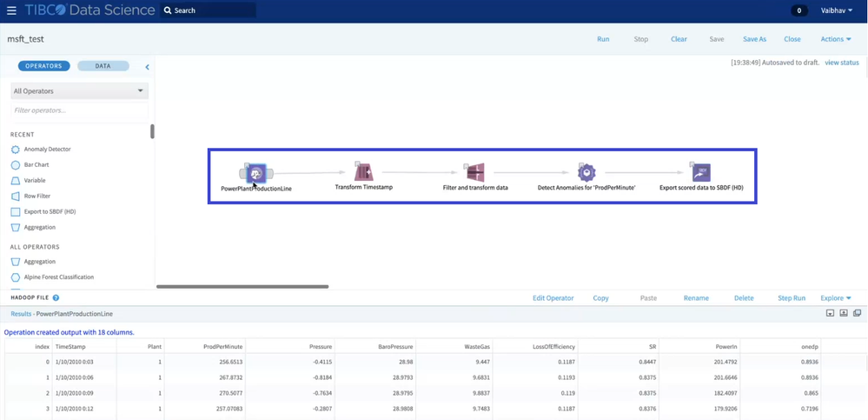Pick the Variable operator icon

(x=16, y=181)
